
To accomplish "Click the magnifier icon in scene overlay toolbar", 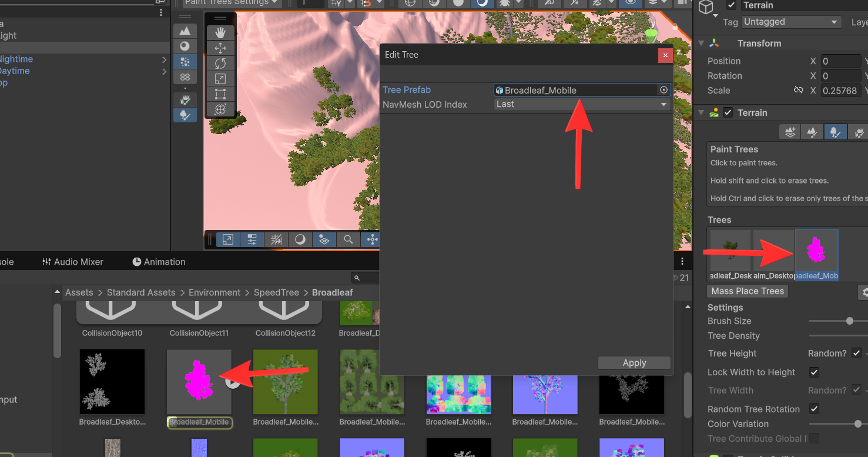I will click(x=348, y=239).
